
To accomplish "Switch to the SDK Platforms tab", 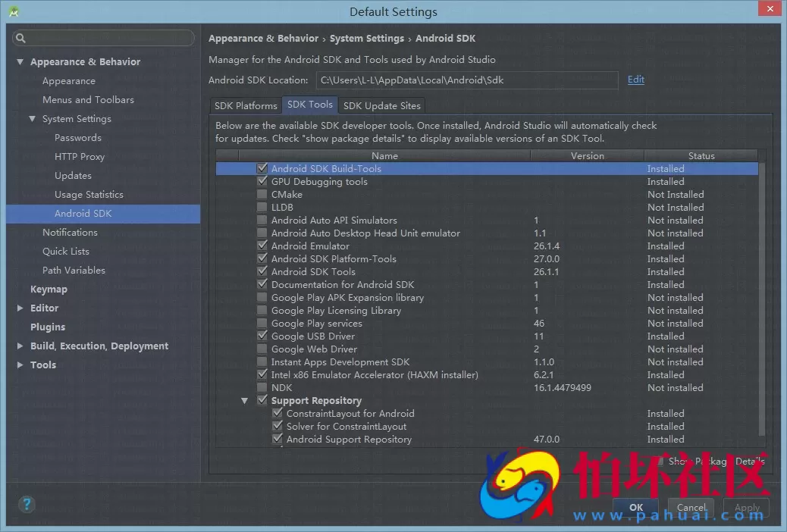I will (245, 105).
